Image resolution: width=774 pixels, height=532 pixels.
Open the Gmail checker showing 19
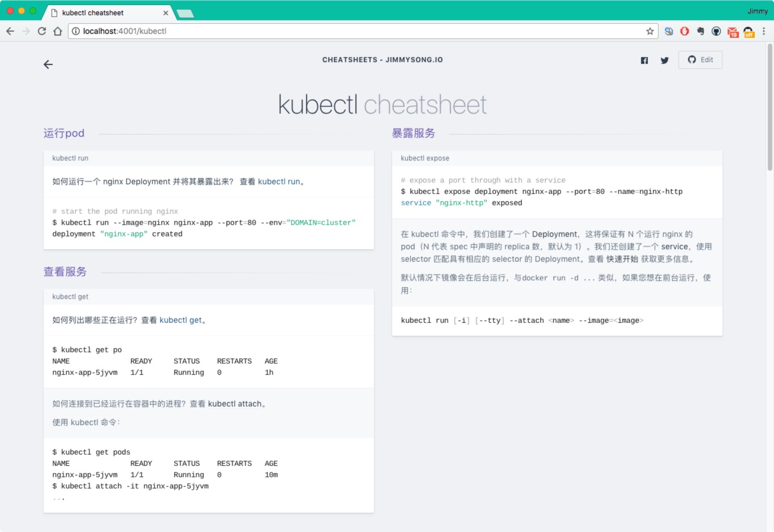[733, 32]
